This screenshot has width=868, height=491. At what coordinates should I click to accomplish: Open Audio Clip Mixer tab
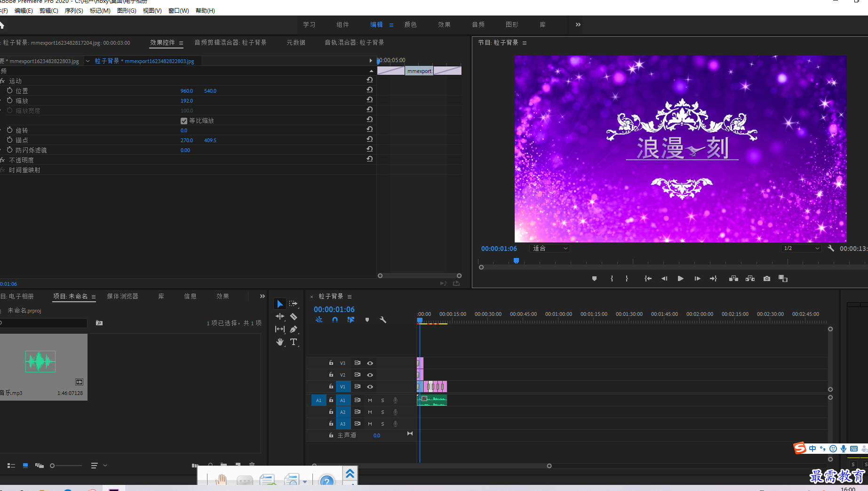coord(231,42)
